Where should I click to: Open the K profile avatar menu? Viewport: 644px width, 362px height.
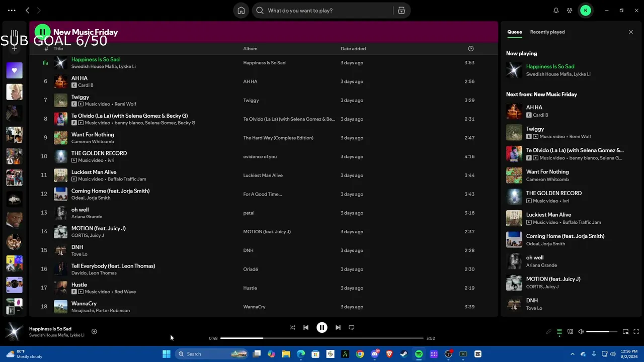click(x=586, y=11)
